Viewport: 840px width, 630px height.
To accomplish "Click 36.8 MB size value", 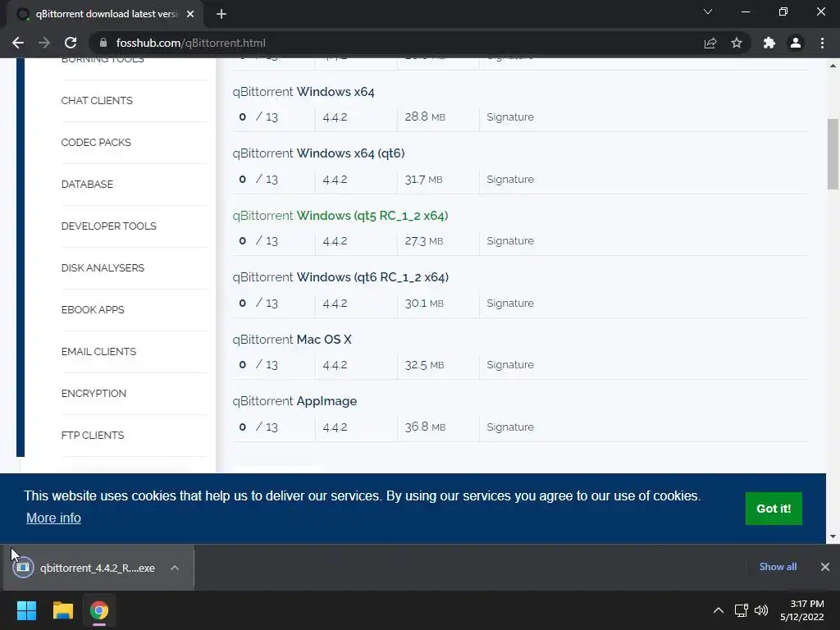I will pyautogui.click(x=425, y=427).
